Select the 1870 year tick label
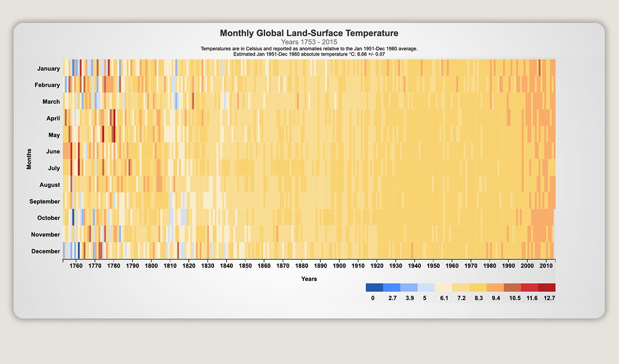Screen dimensions: 619x364 coord(283,266)
